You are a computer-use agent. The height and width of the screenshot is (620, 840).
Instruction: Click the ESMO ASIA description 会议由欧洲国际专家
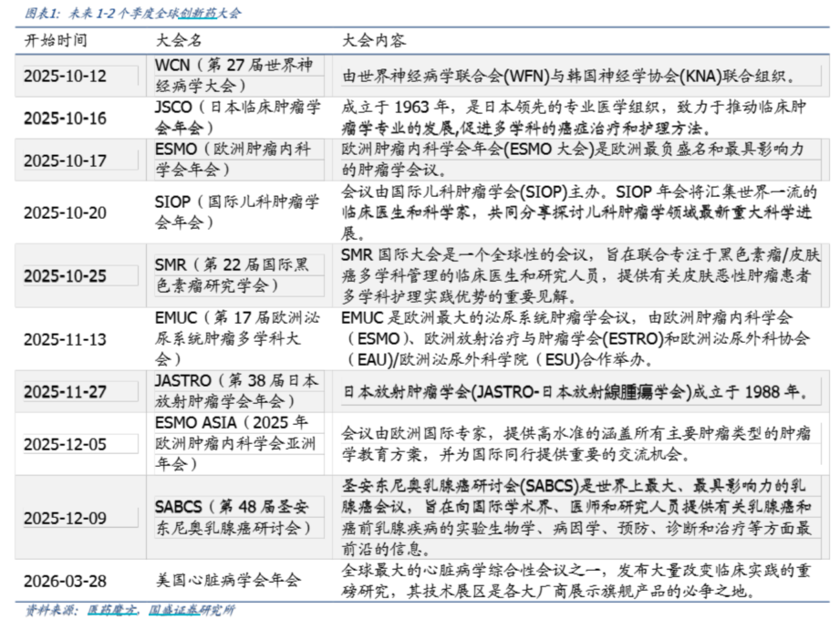pos(576,444)
